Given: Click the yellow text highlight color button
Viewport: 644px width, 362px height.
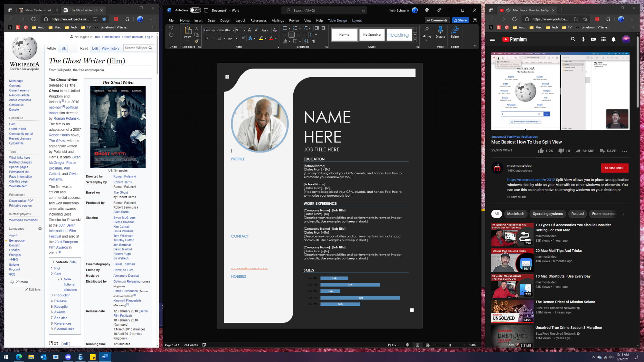Looking at the screenshot, I should click(x=261, y=38).
